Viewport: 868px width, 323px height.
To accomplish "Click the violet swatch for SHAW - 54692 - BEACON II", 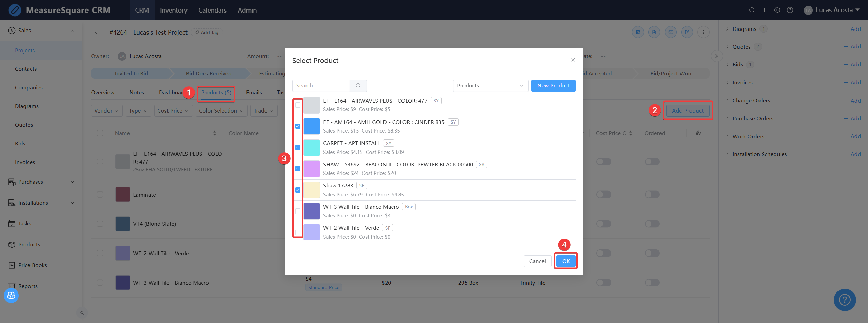I will pos(312,169).
